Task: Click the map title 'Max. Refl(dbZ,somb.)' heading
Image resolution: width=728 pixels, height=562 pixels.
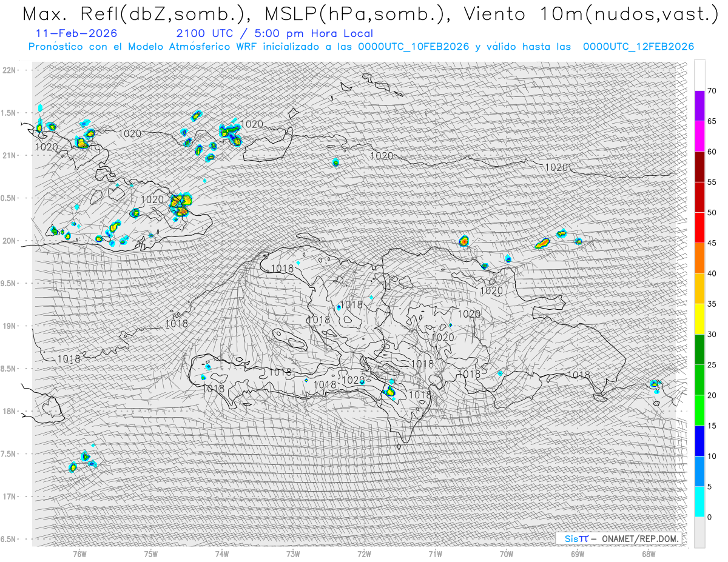Action: tap(138, 14)
